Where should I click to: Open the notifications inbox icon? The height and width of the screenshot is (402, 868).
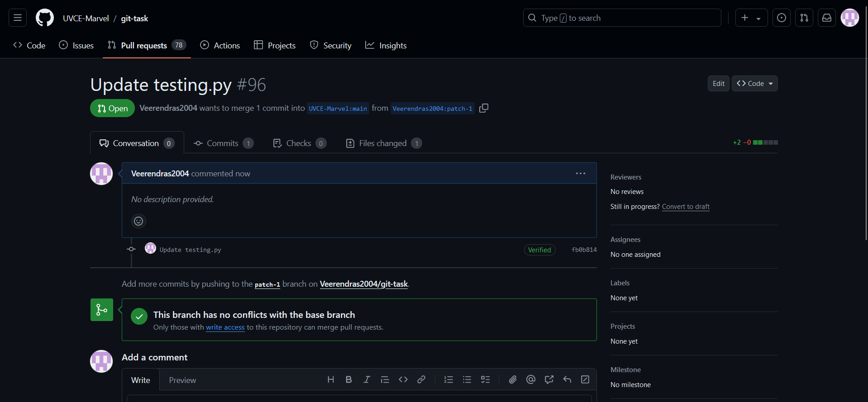[827, 18]
